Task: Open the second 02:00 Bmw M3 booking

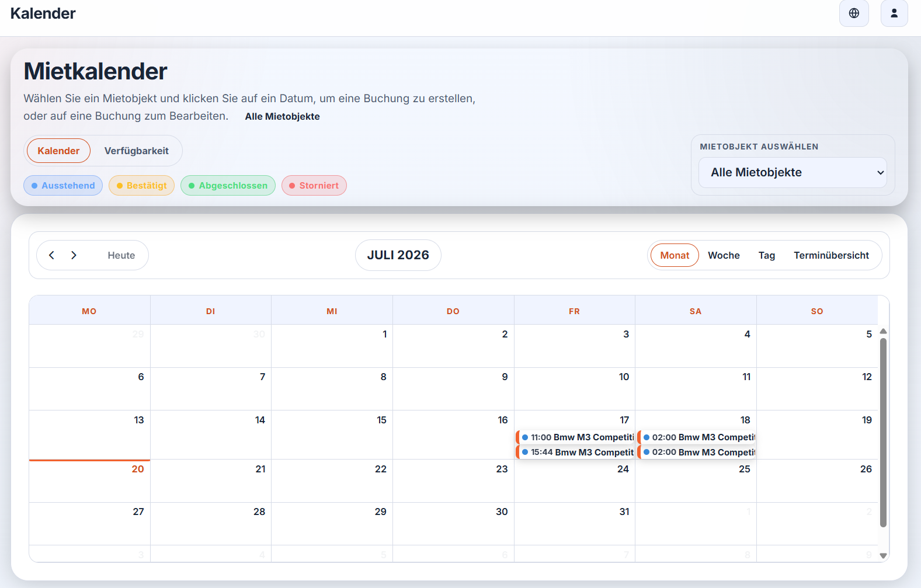Action: click(696, 453)
